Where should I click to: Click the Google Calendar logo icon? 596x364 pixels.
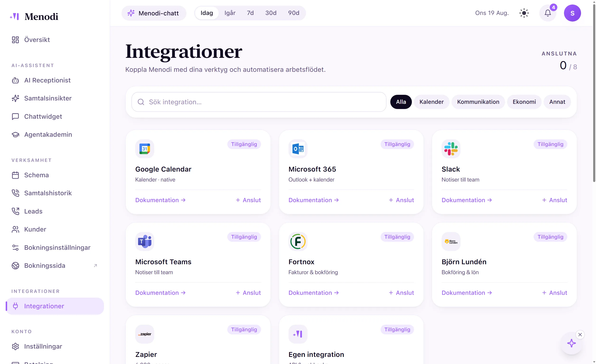point(145,149)
